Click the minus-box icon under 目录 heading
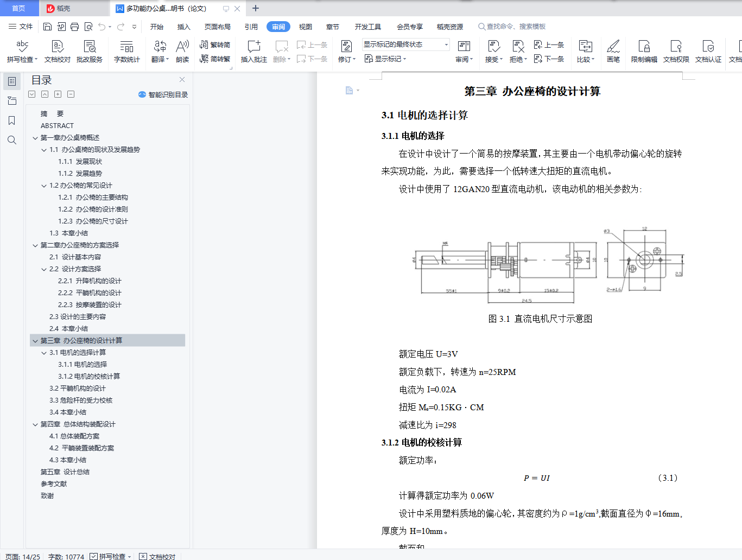The height and width of the screenshot is (560, 742). [71, 94]
